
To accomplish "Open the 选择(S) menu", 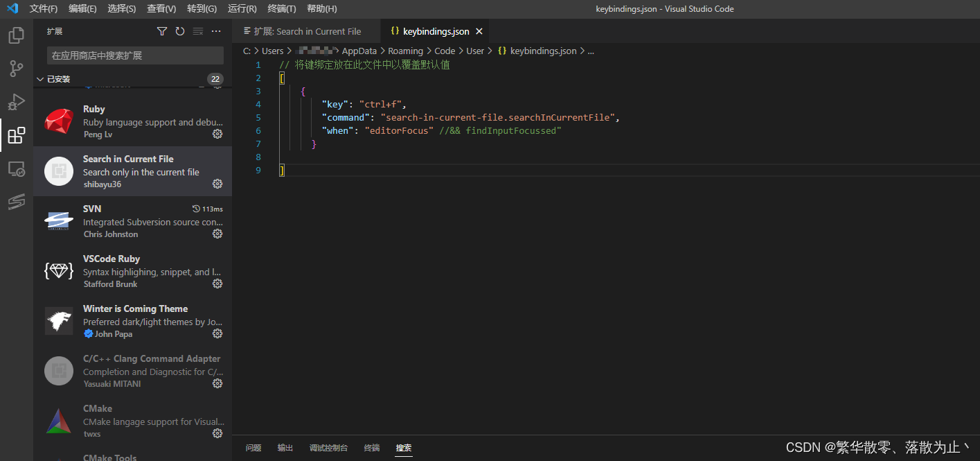I will coord(122,9).
